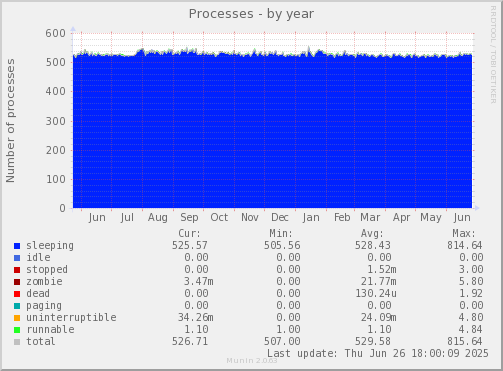Image resolution: width=503 pixels, height=371 pixels.
Task: Select the "dead" legend label
Action: click(x=38, y=293)
